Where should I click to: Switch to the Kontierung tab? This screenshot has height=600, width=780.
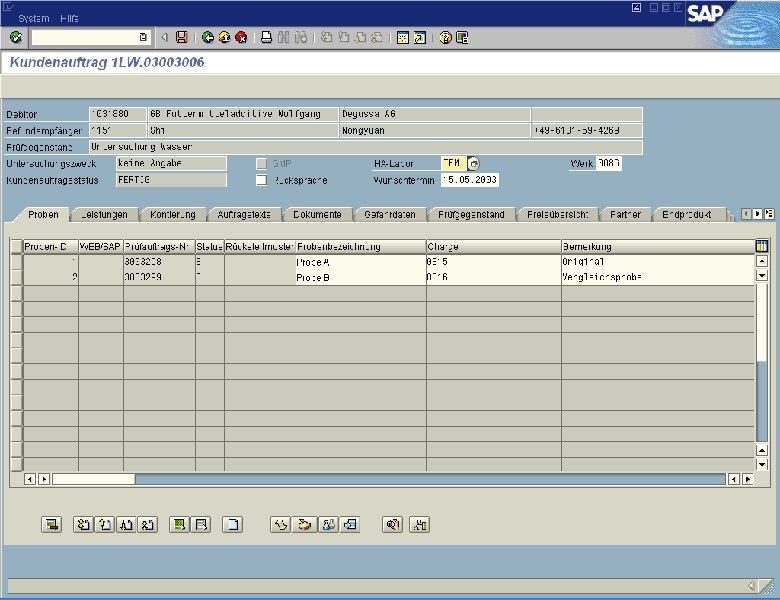pyautogui.click(x=173, y=214)
